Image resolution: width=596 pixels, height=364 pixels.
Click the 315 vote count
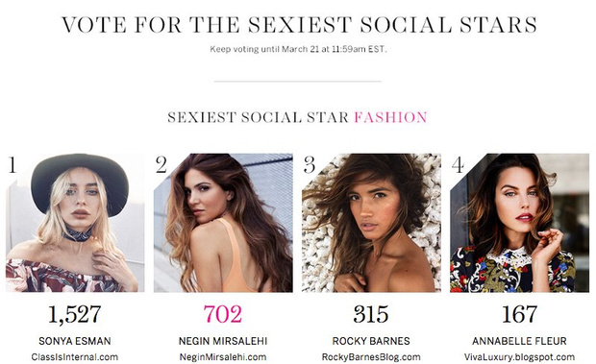coord(371,314)
